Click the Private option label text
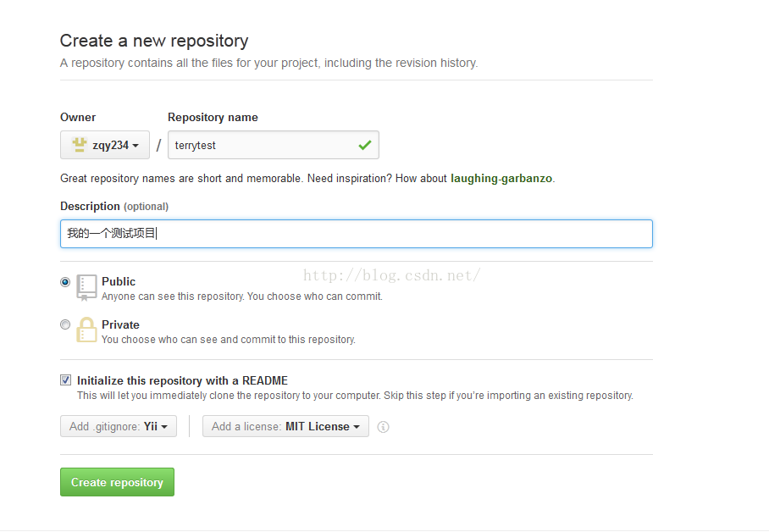The width and height of the screenshot is (769, 532). click(120, 325)
